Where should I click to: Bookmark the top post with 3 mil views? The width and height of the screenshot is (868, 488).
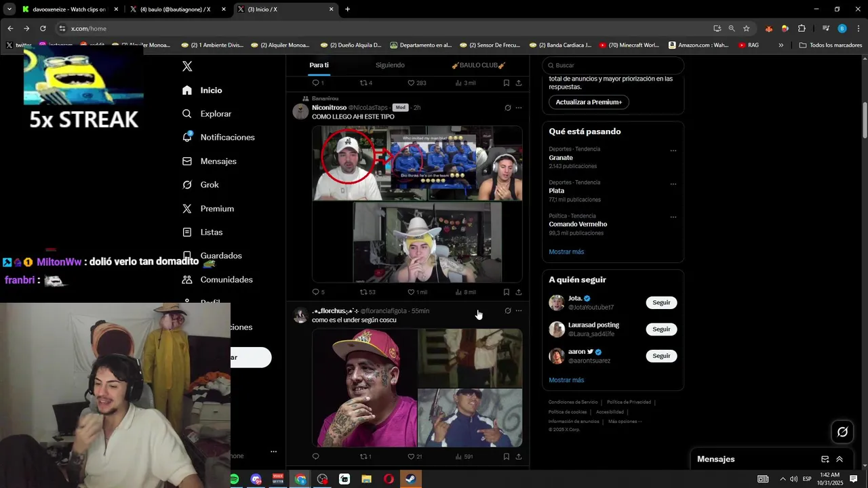pos(507,83)
